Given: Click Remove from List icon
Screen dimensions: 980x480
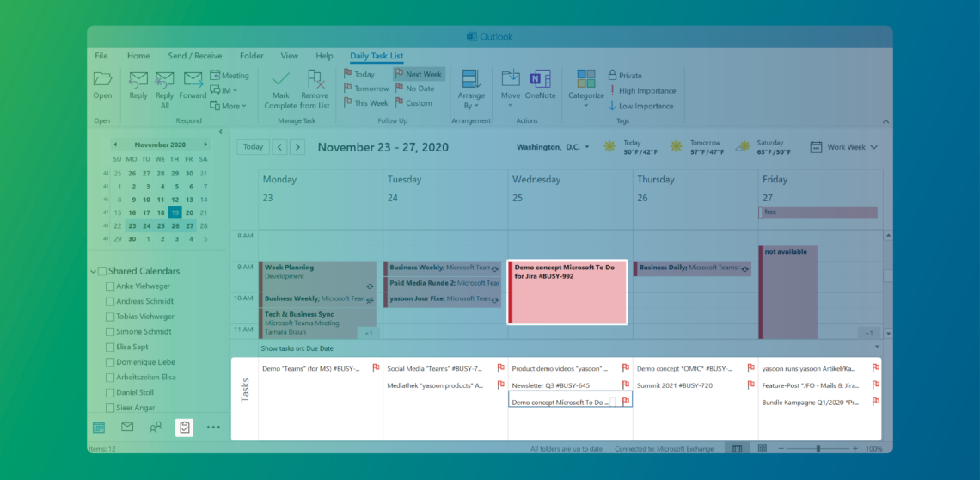Looking at the screenshot, I should pos(315,79).
